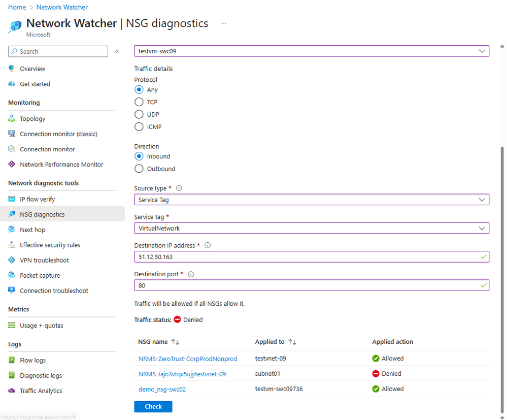Click the subnet01 table cell

268,373
